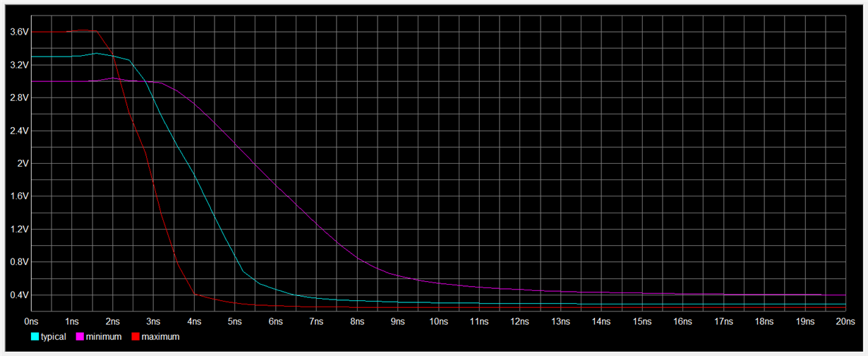The height and width of the screenshot is (356, 868).
Task: Click the 1.6V y-axis label
Action: click(19, 196)
